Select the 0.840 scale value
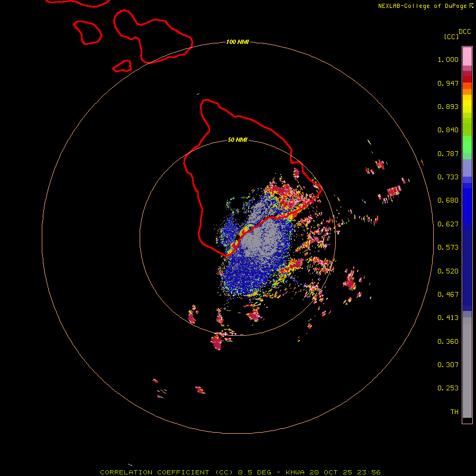 pos(448,130)
